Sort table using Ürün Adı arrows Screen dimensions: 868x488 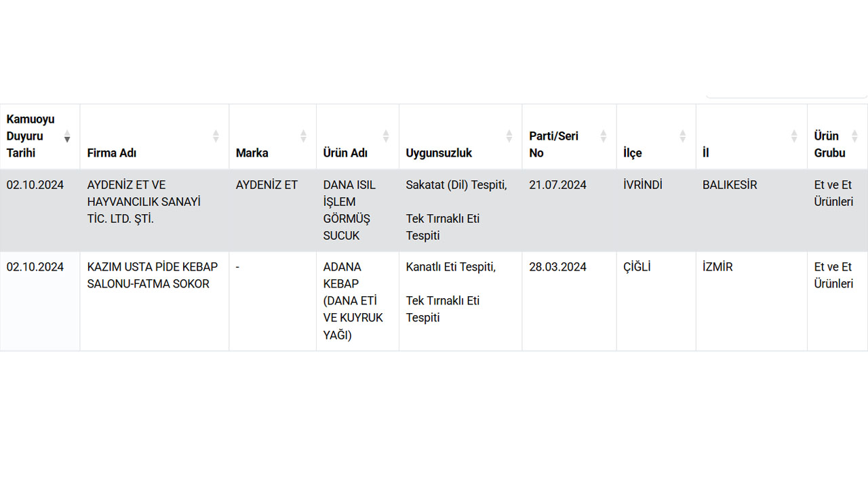click(x=386, y=136)
